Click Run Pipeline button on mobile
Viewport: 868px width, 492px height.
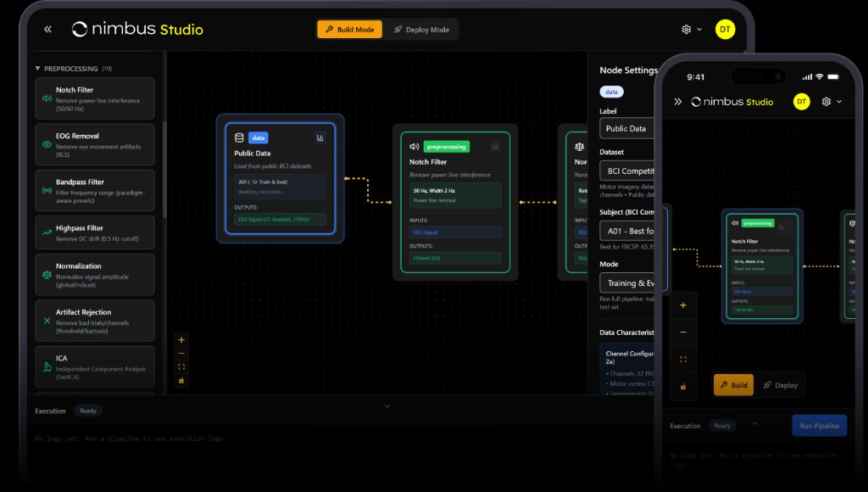[820, 426]
